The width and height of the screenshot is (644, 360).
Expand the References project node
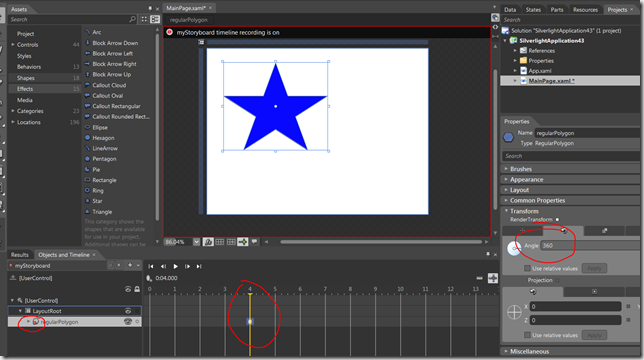pyautogui.click(x=515, y=50)
